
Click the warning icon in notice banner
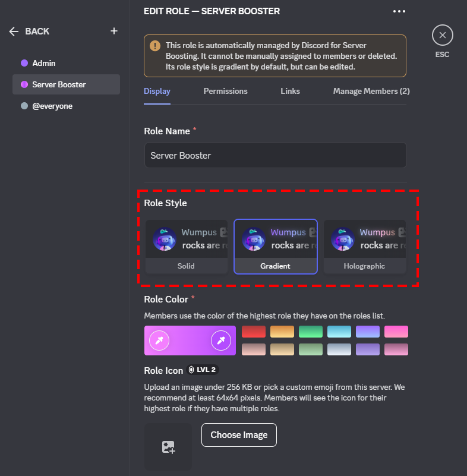155,46
